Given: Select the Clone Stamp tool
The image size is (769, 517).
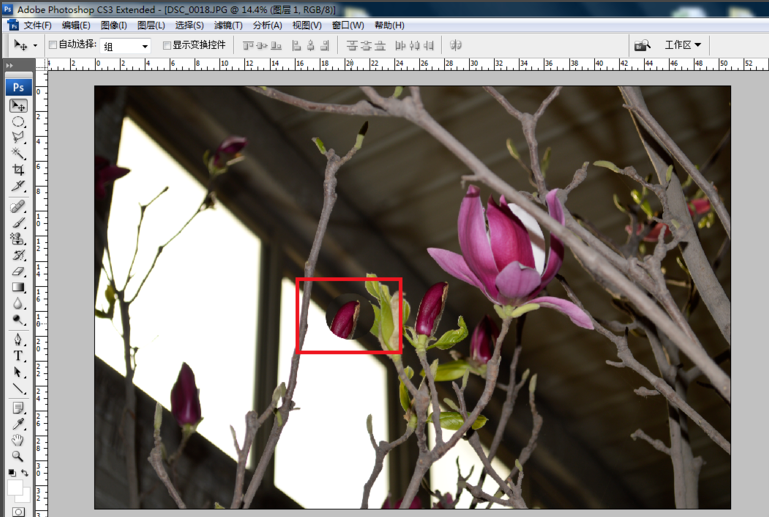Looking at the screenshot, I should tap(18, 239).
